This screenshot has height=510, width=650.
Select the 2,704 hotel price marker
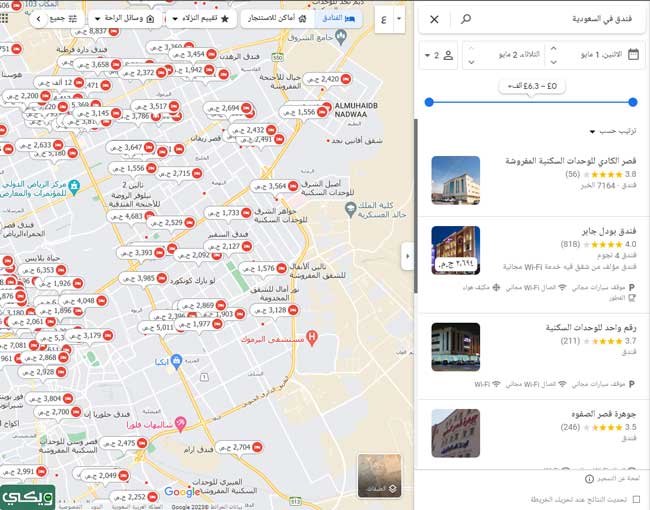pos(240,447)
